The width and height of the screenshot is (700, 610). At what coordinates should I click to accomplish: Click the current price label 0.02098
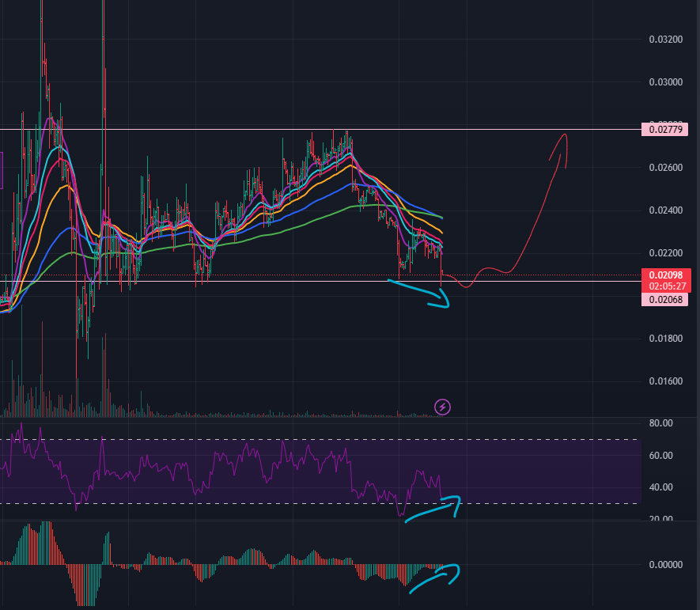(x=666, y=275)
